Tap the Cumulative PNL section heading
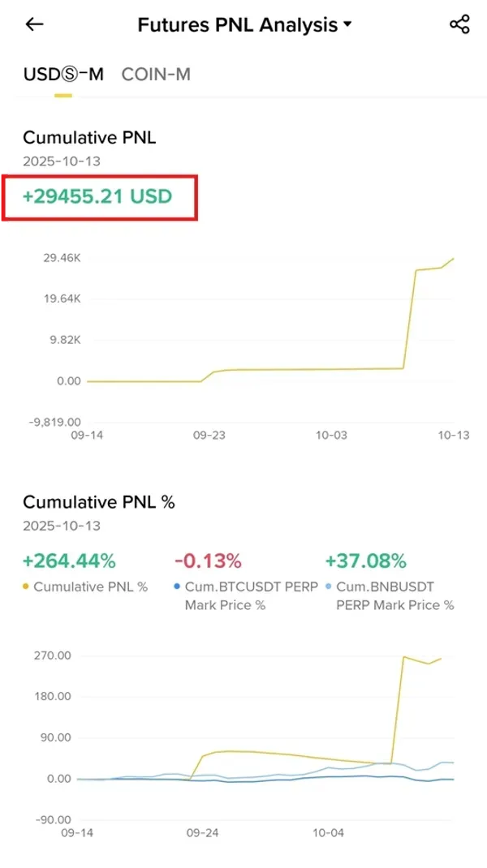The height and width of the screenshot is (868, 487). pyautogui.click(x=89, y=138)
